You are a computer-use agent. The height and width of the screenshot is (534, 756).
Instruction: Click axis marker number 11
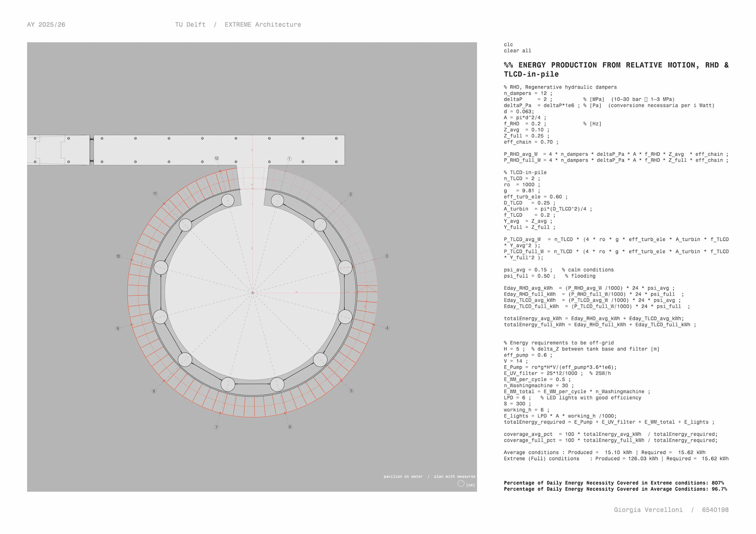click(x=155, y=194)
